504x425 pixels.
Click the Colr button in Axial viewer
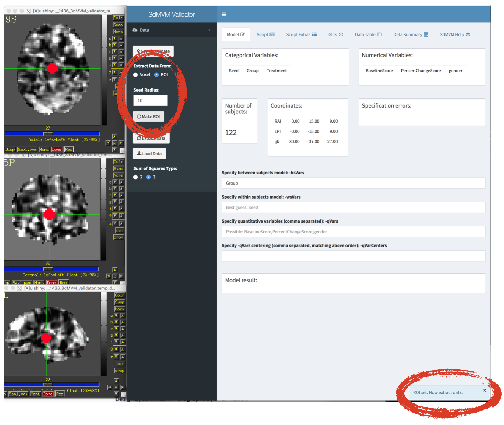coord(118,18)
